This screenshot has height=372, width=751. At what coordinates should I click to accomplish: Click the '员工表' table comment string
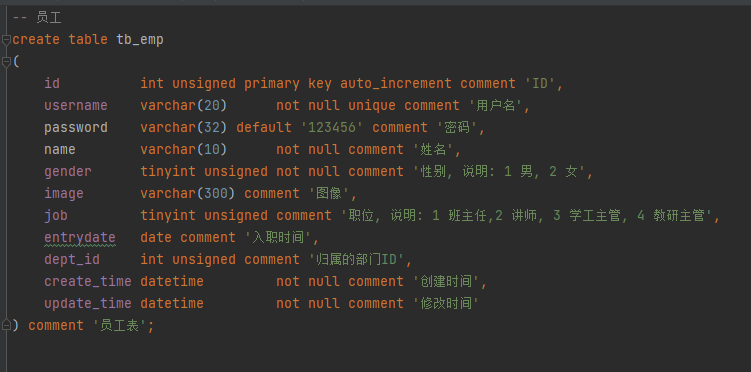(119, 326)
